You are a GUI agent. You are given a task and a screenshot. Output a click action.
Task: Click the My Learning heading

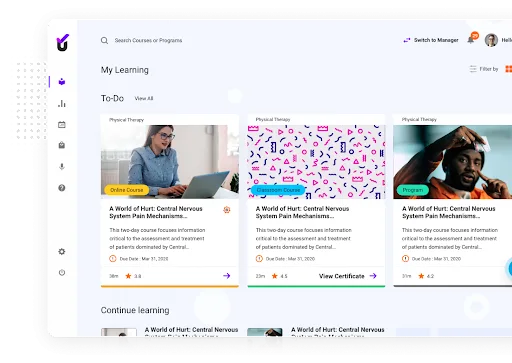(125, 70)
